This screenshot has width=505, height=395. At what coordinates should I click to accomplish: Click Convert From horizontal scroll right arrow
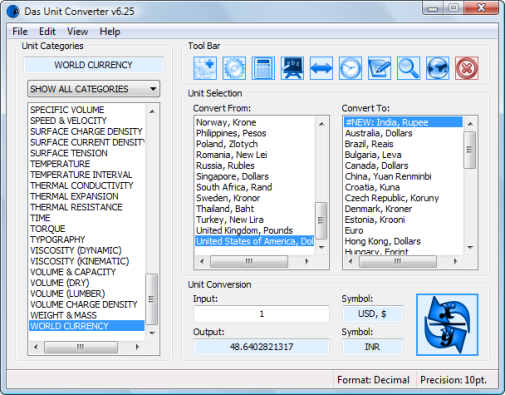coord(307,261)
